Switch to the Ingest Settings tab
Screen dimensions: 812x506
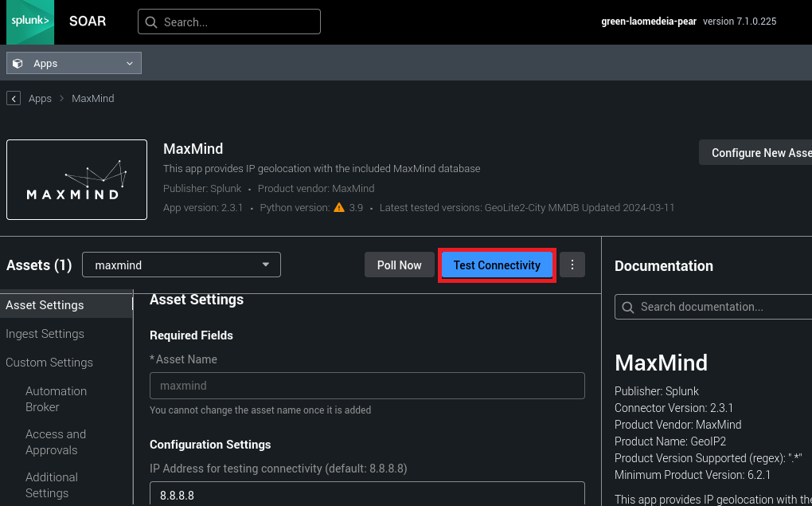pyautogui.click(x=45, y=334)
